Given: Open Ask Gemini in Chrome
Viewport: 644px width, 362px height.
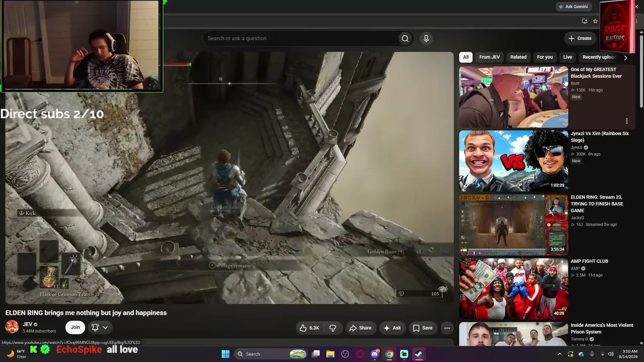Looking at the screenshot, I should tap(573, 7).
